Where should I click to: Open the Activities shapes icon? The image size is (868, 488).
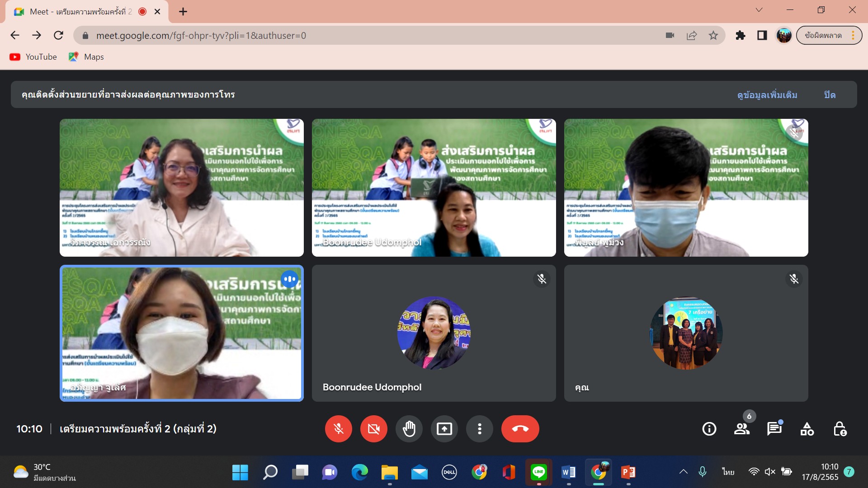click(x=807, y=428)
